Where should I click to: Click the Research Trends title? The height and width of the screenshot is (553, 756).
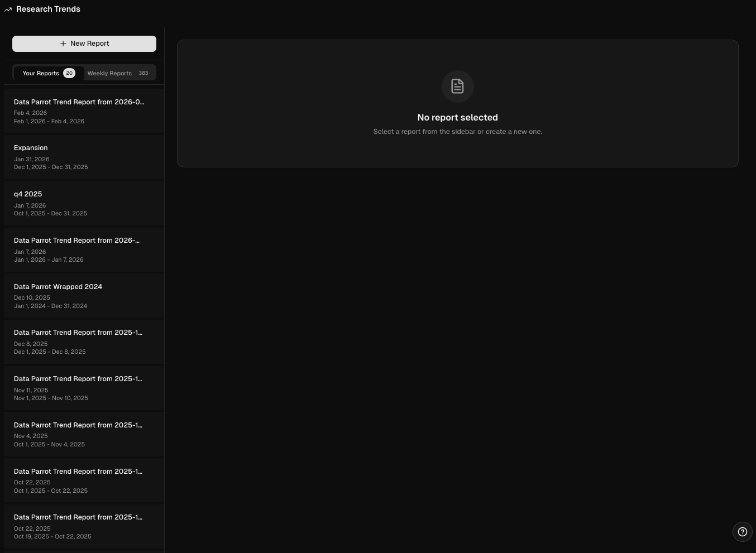point(48,9)
